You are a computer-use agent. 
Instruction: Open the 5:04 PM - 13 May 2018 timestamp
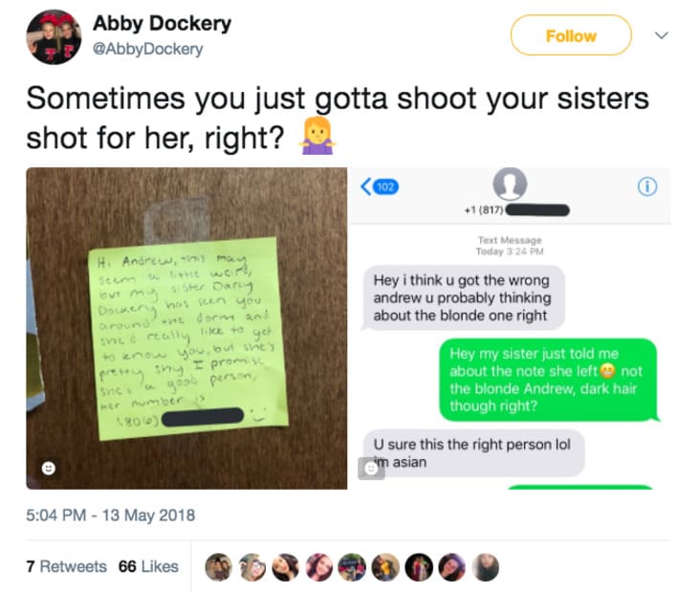pyautogui.click(x=111, y=515)
